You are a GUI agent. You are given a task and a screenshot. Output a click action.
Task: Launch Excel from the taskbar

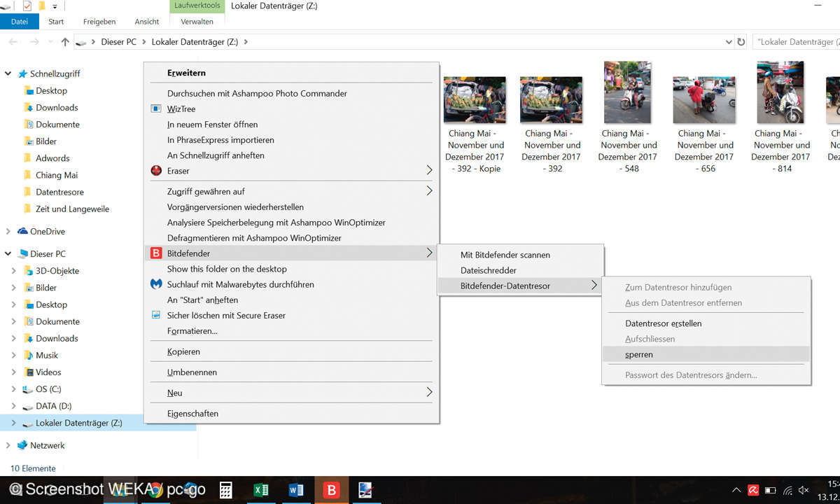(x=261, y=490)
